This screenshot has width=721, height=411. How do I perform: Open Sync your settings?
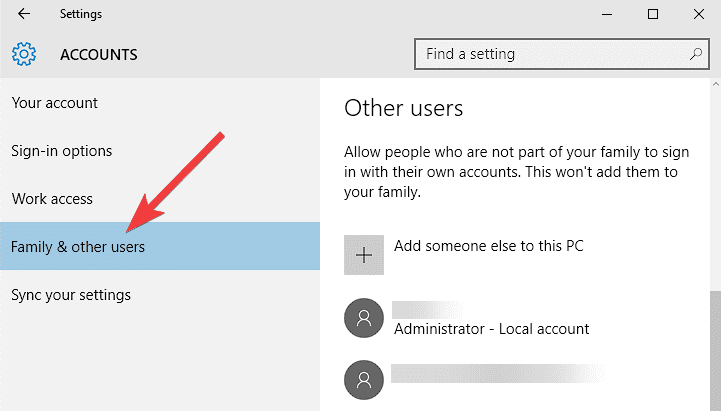coord(71,295)
